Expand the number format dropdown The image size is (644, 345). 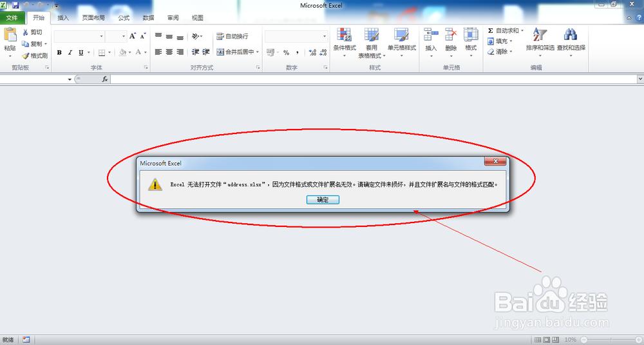tap(325, 37)
